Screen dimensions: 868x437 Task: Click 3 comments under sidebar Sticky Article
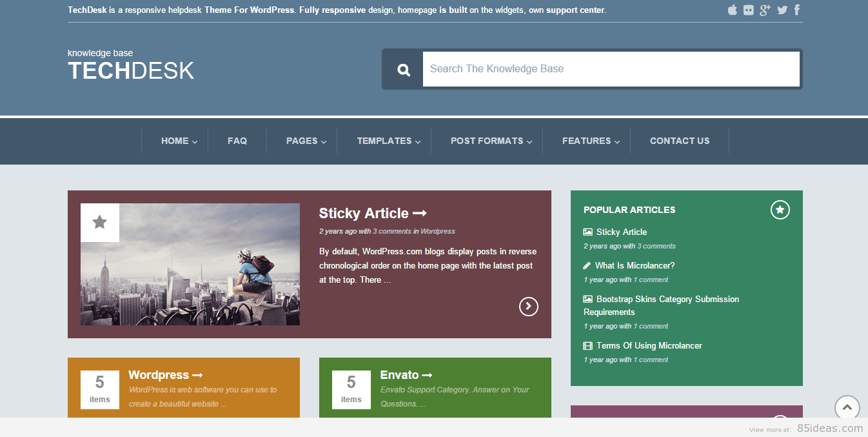pos(656,246)
